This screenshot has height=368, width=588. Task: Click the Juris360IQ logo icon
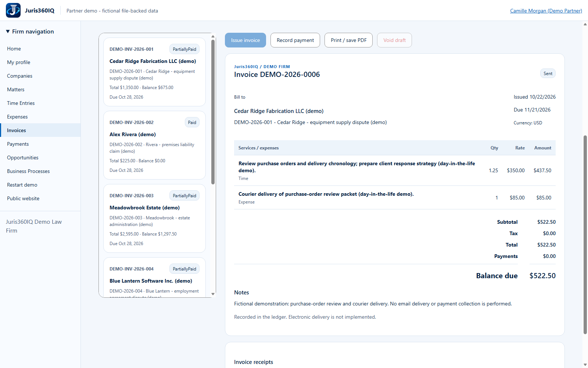13,10
